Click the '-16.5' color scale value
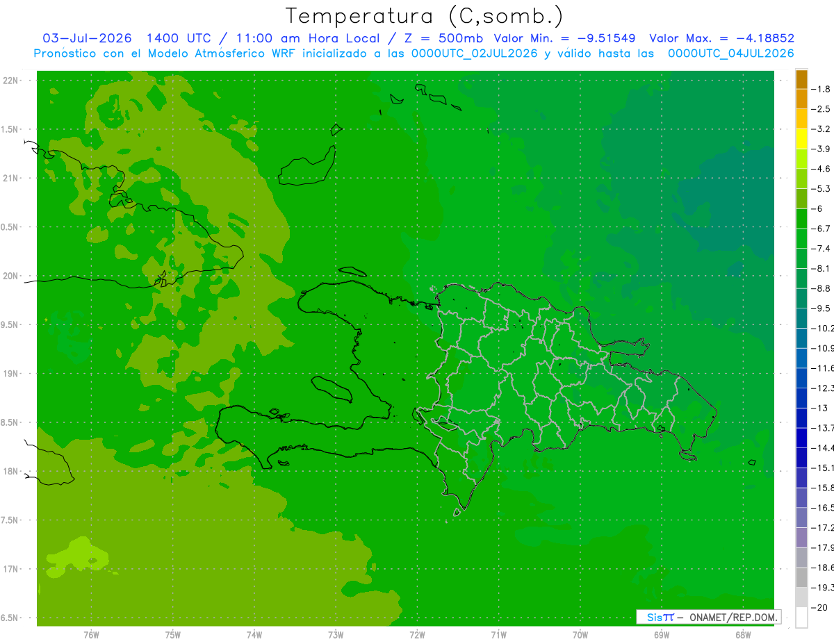834x644 pixels. (x=823, y=508)
